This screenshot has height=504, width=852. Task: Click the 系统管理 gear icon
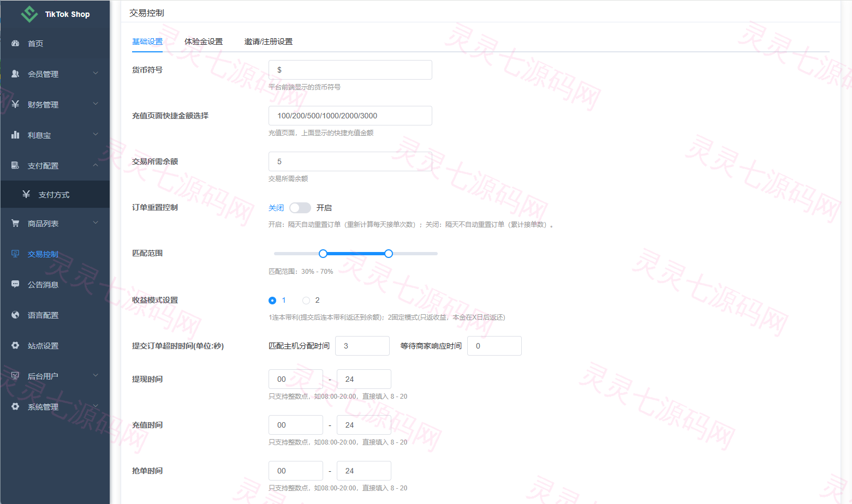15,406
